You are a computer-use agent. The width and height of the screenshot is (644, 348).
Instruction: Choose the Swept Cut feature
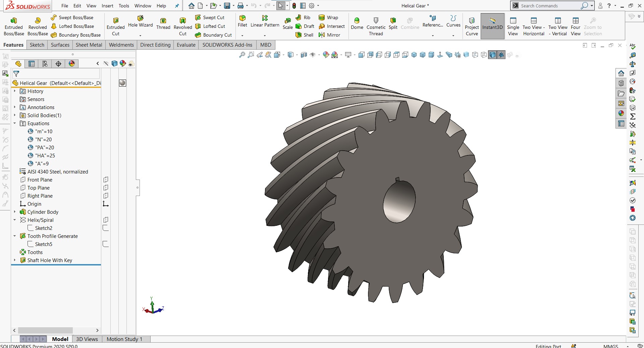coord(210,17)
